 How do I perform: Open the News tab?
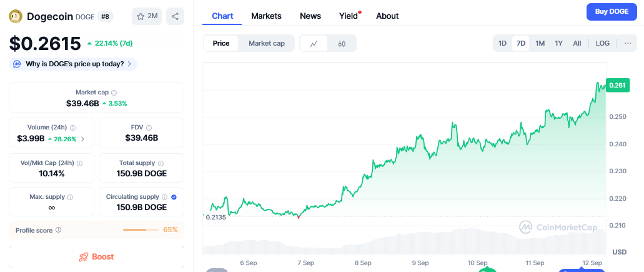coord(310,16)
